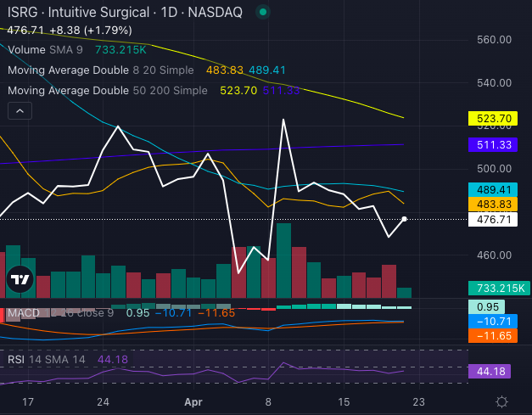Click the ISRG Intuitive Surgical symbol title
This screenshot has width=532, height=415.
tap(123, 13)
